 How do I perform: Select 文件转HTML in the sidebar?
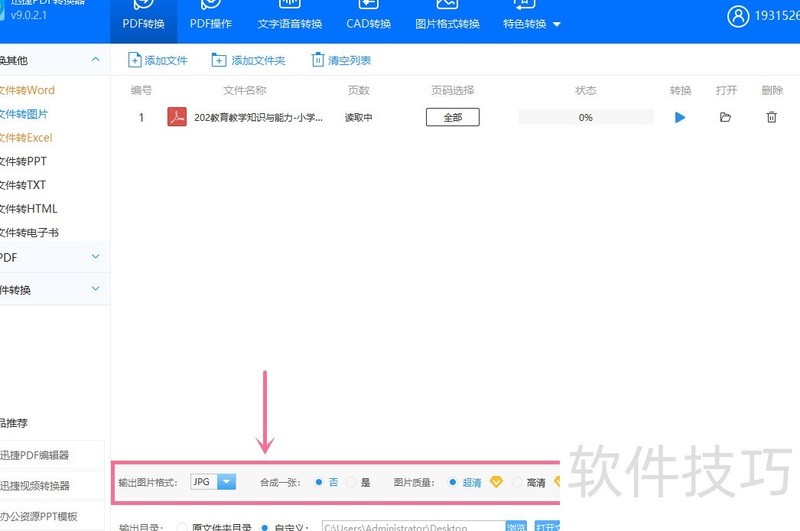(x=29, y=209)
